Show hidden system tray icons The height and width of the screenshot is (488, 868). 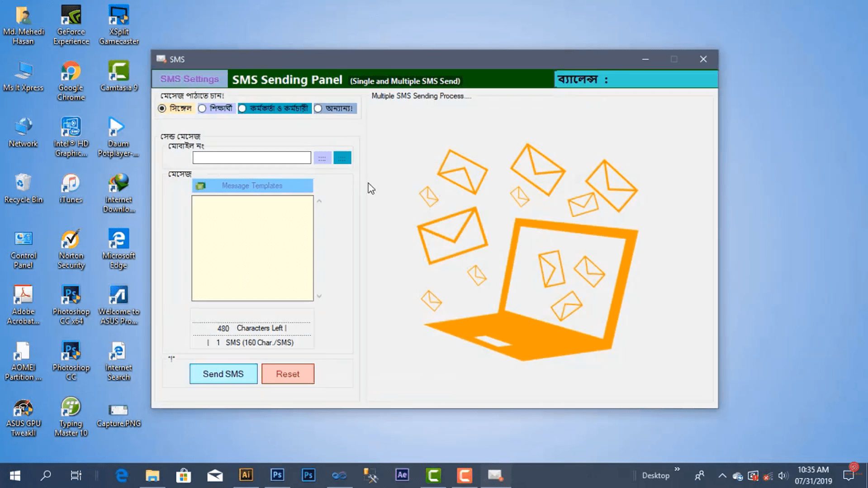pyautogui.click(x=722, y=476)
